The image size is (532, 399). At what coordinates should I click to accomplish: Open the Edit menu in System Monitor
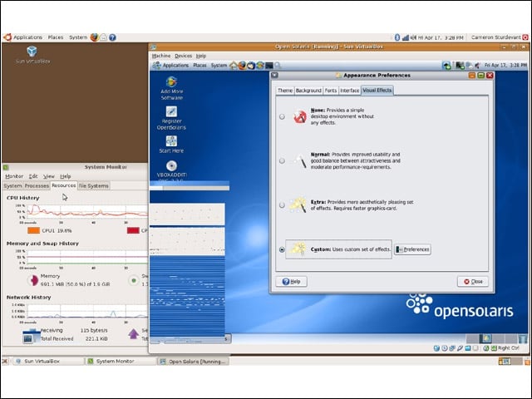[33, 176]
